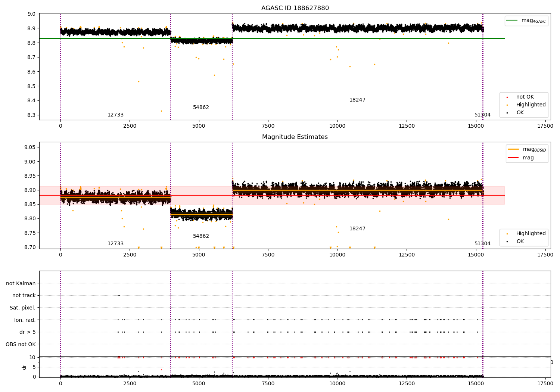The image size is (560, 392).
Task: Click obsid label '12733' in top plot
Action: pos(115,115)
